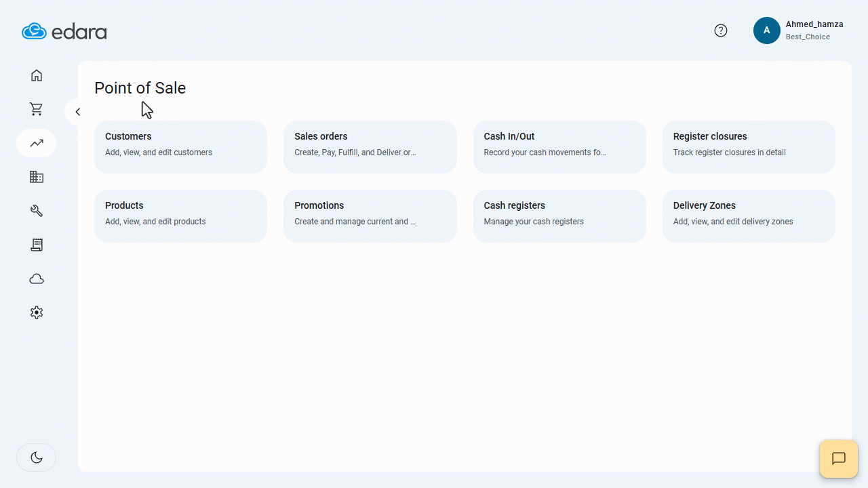Click the Point of Sale heading

[140, 88]
